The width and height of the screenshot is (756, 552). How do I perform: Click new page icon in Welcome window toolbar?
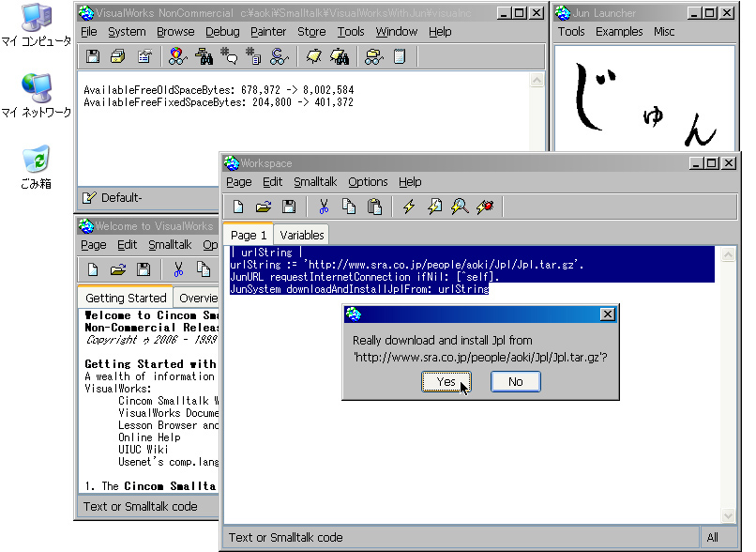pyautogui.click(x=93, y=269)
